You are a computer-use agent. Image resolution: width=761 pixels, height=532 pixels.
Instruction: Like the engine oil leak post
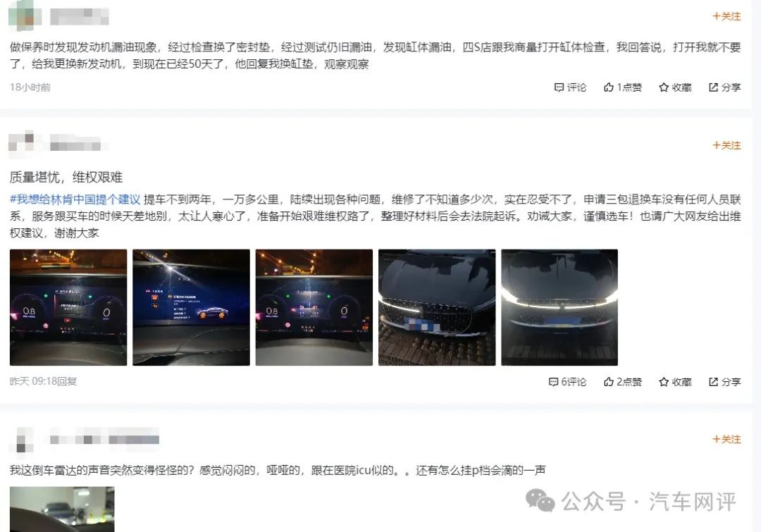click(623, 87)
